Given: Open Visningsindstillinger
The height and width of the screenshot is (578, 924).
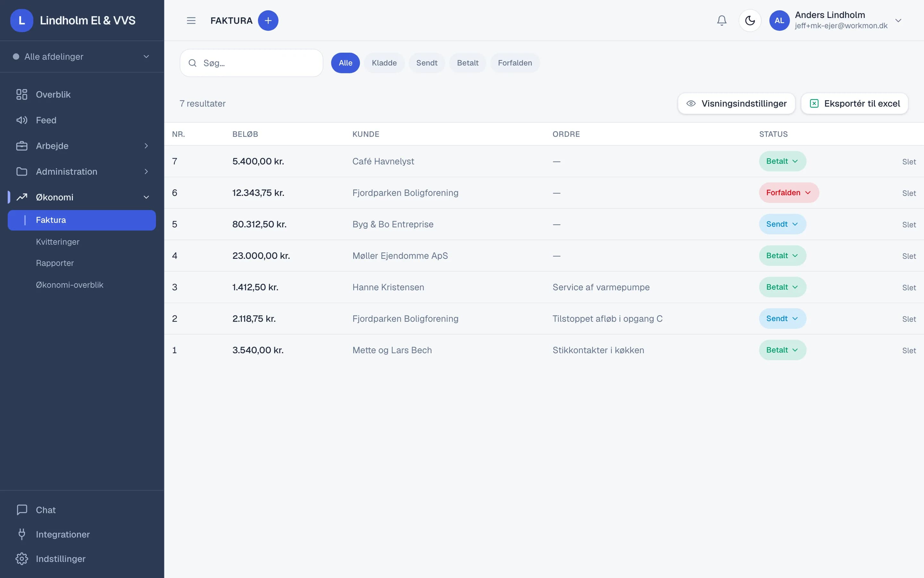Looking at the screenshot, I should (x=736, y=104).
